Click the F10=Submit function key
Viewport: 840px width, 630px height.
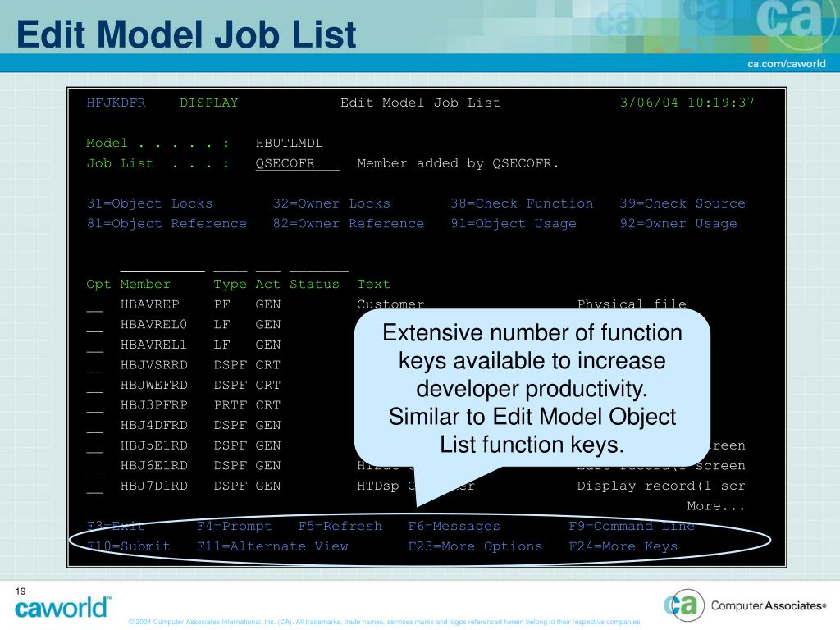point(129,546)
